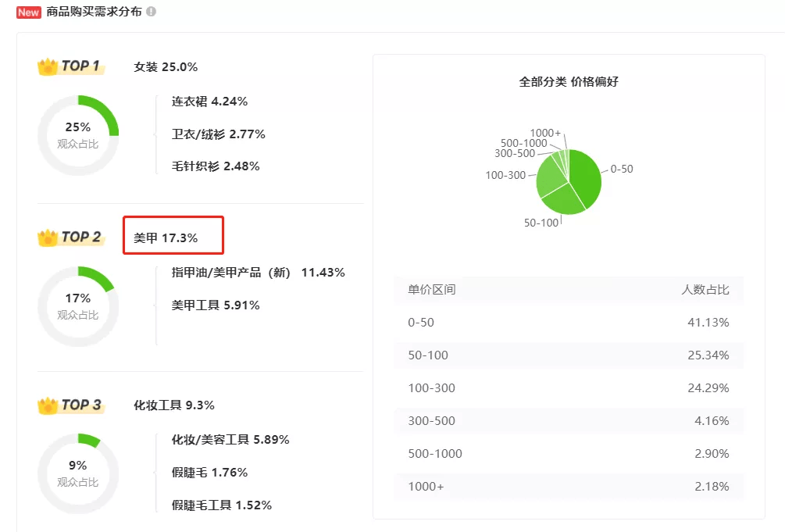The image size is (785, 532).
Task: Click the 41.13% table value
Action: coord(708,323)
